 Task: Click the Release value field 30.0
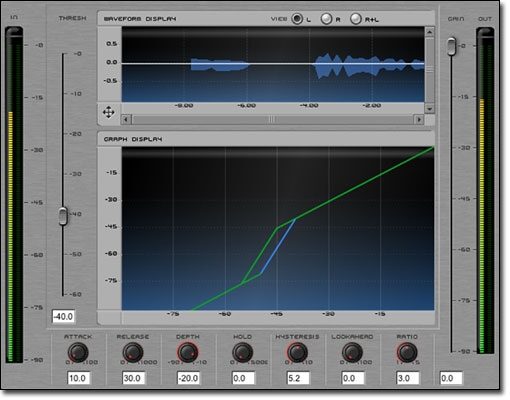(133, 378)
